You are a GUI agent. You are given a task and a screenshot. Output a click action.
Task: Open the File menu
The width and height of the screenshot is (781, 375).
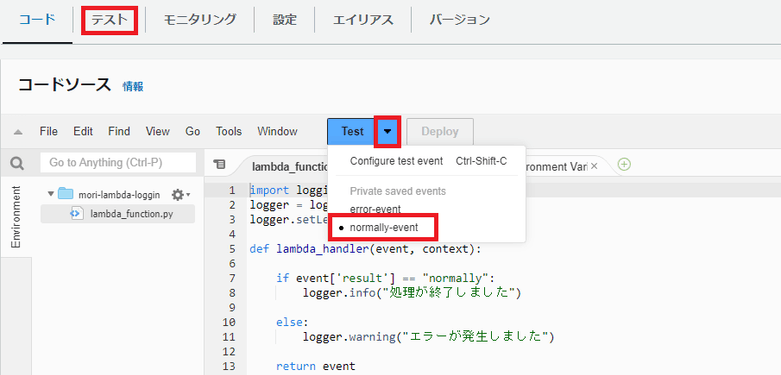pyautogui.click(x=48, y=131)
